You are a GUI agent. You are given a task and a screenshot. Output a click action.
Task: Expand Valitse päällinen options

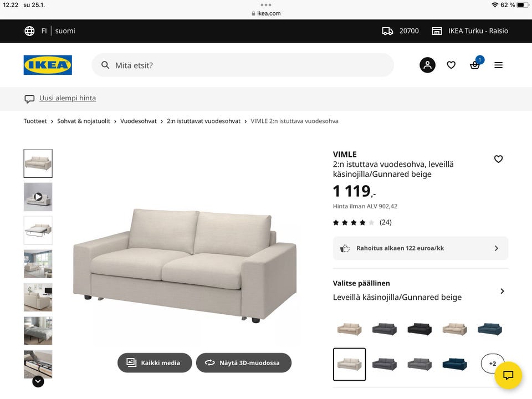click(x=421, y=291)
